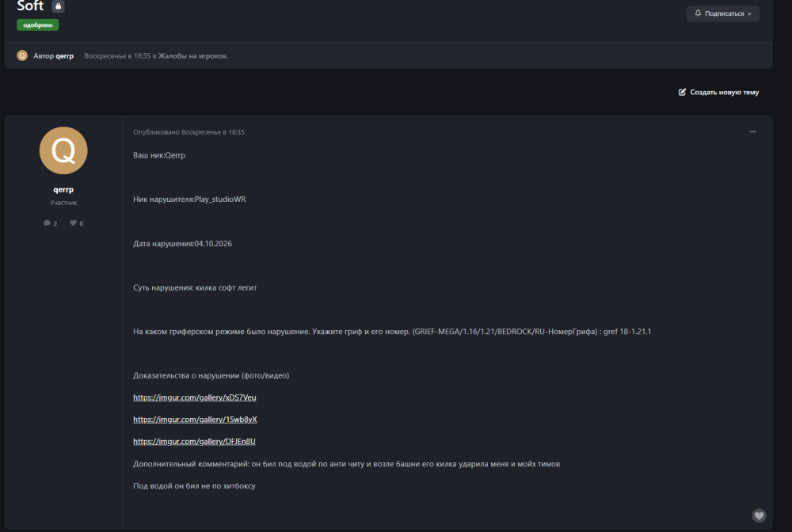Click the Дополнительный комментарий line

pos(347,464)
